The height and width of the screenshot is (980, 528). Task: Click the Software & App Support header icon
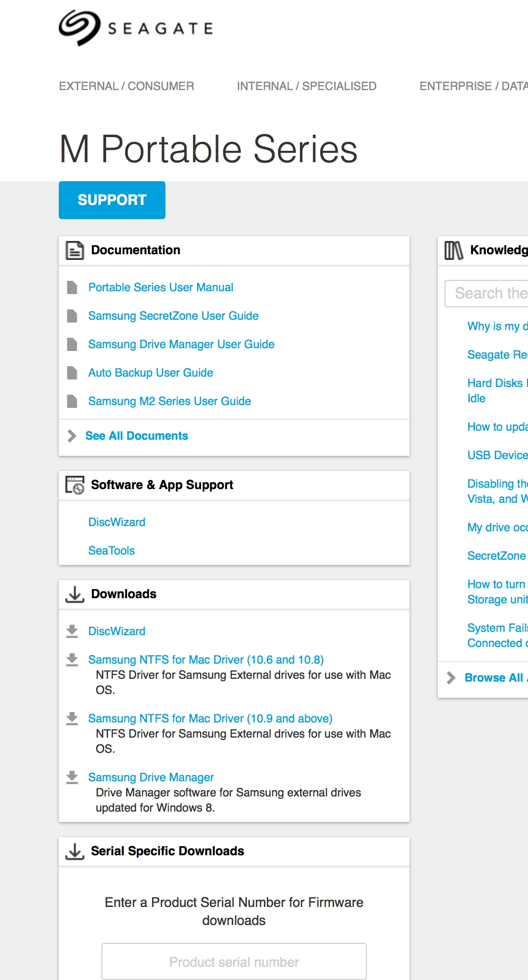75,485
